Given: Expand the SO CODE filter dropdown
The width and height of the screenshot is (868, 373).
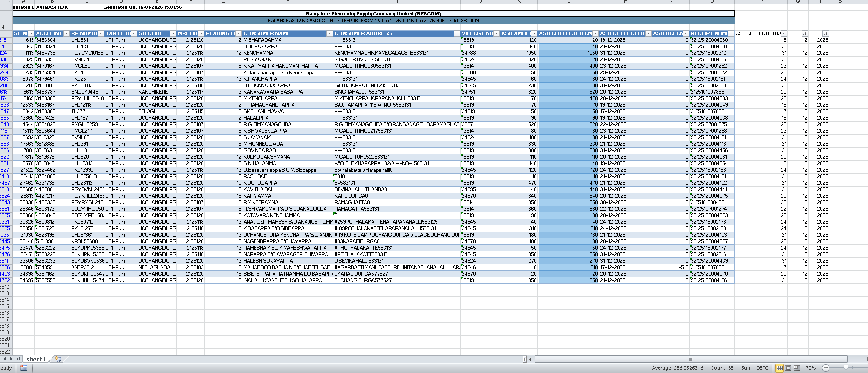Looking at the screenshot, I should click(173, 33).
